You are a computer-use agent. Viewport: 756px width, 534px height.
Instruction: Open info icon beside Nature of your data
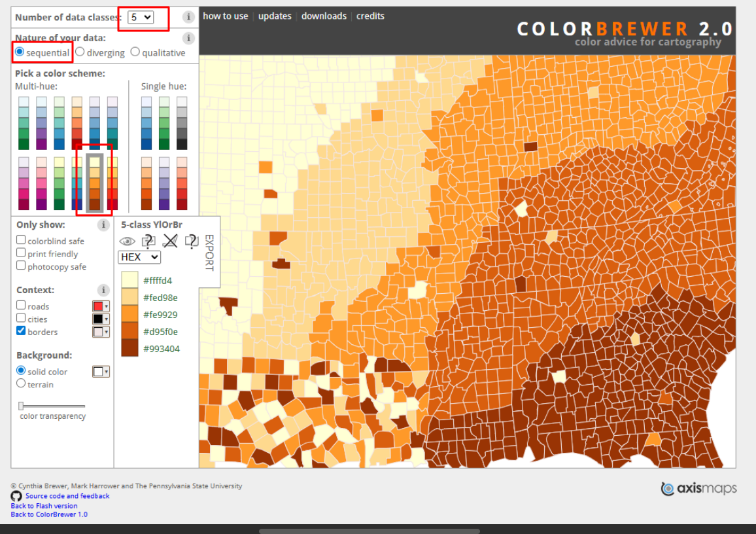188,37
